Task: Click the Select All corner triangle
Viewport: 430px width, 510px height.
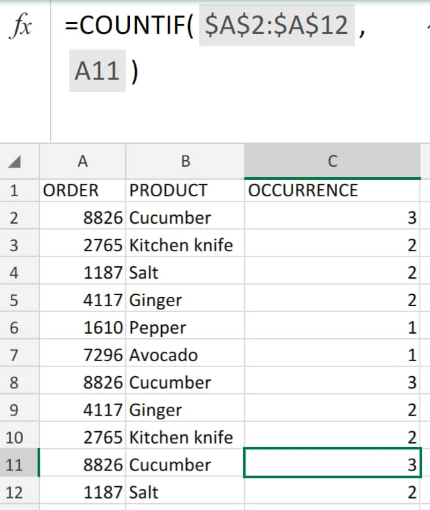Action: pos(15,162)
